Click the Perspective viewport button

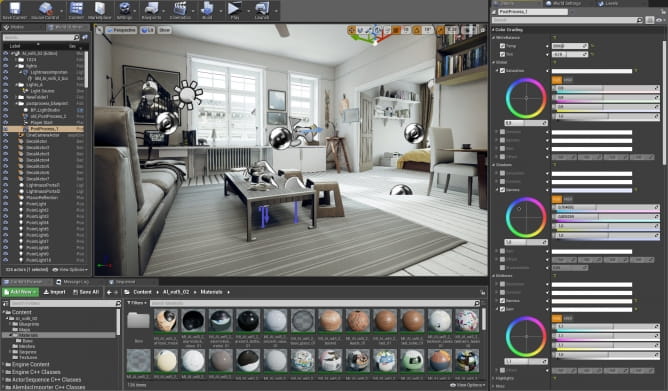tap(121, 30)
